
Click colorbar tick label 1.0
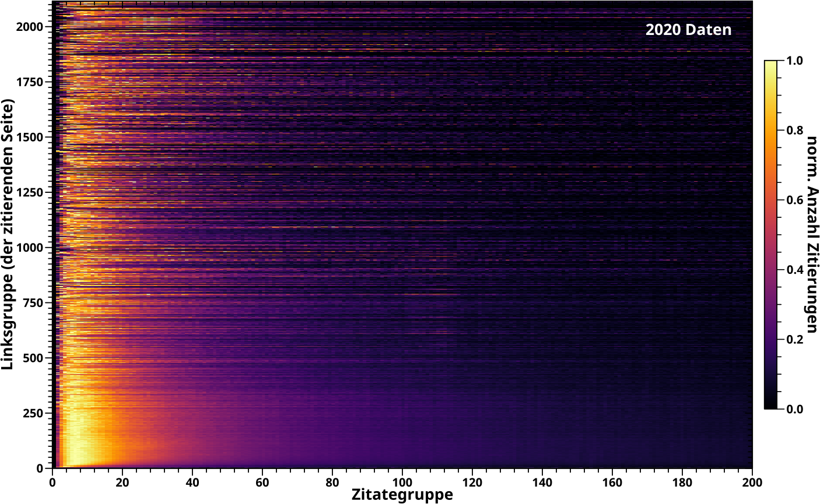click(794, 61)
